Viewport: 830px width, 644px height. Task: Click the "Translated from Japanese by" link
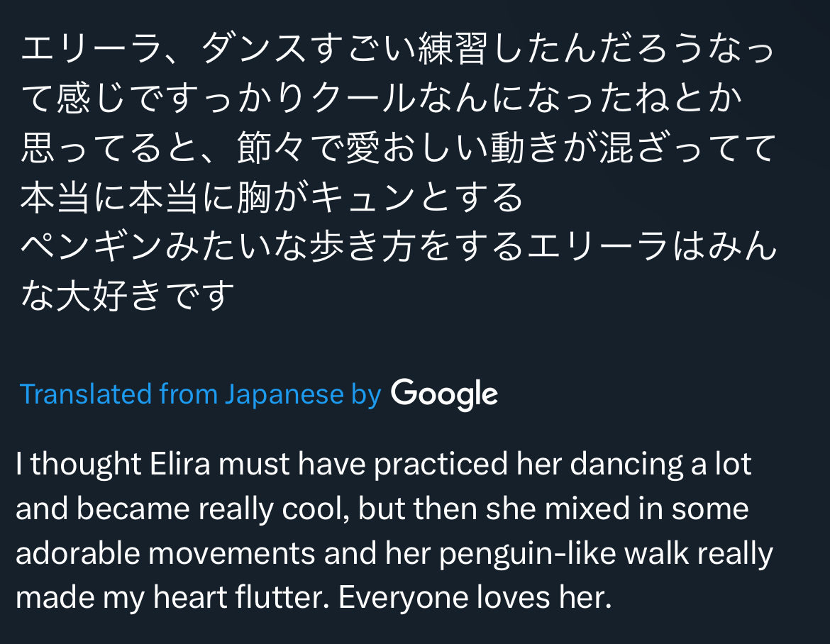(200, 394)
